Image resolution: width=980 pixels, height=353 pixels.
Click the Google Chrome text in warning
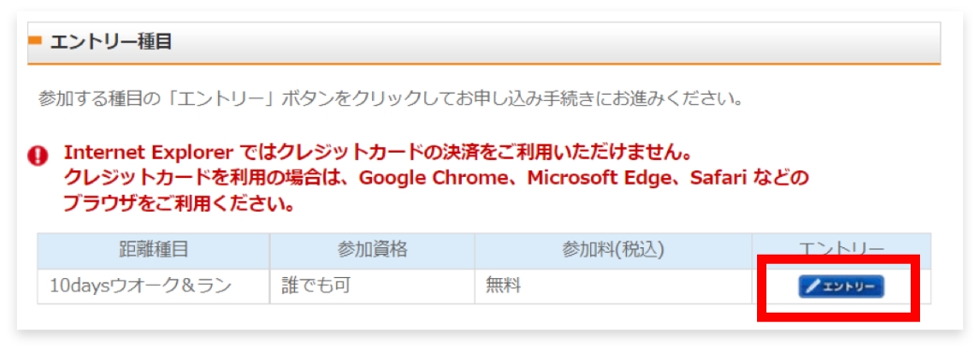[438, 178]
